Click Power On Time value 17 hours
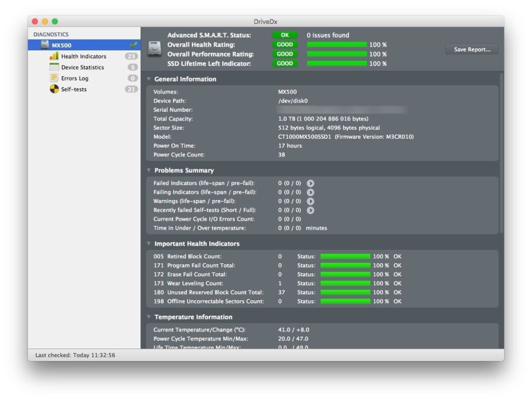The image size is (532, 401). [290, 145]
